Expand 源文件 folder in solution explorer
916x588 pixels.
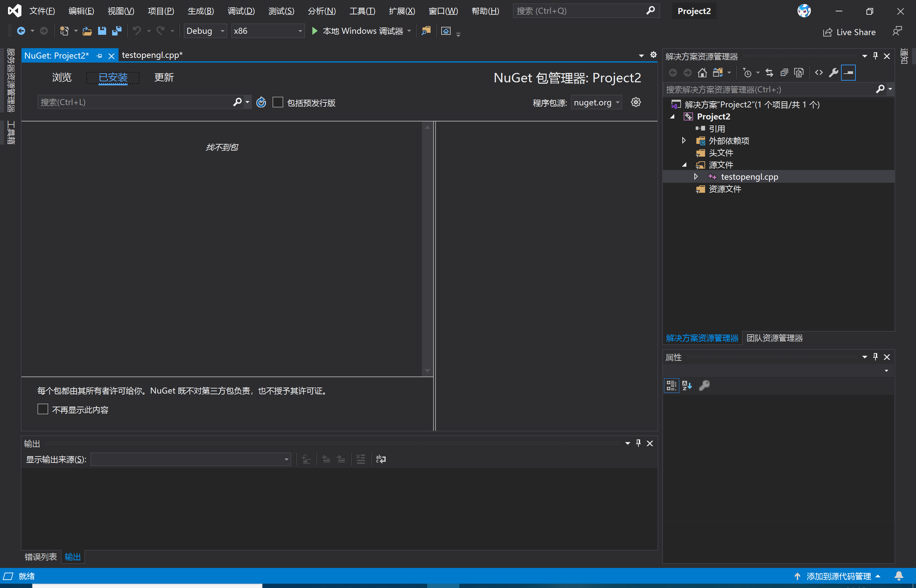(x=684, y=164)
